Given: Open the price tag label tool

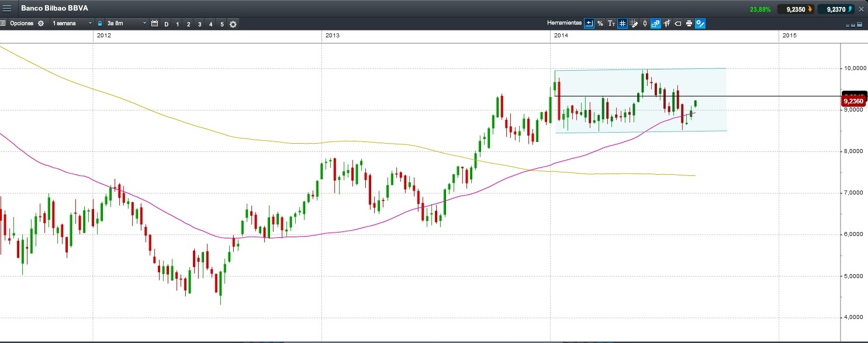Looking at the screenshot, I should click(678, 24).
